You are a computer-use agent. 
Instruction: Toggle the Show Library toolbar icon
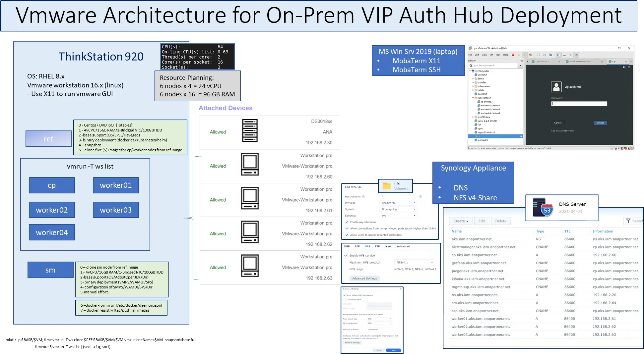point(559,55)
